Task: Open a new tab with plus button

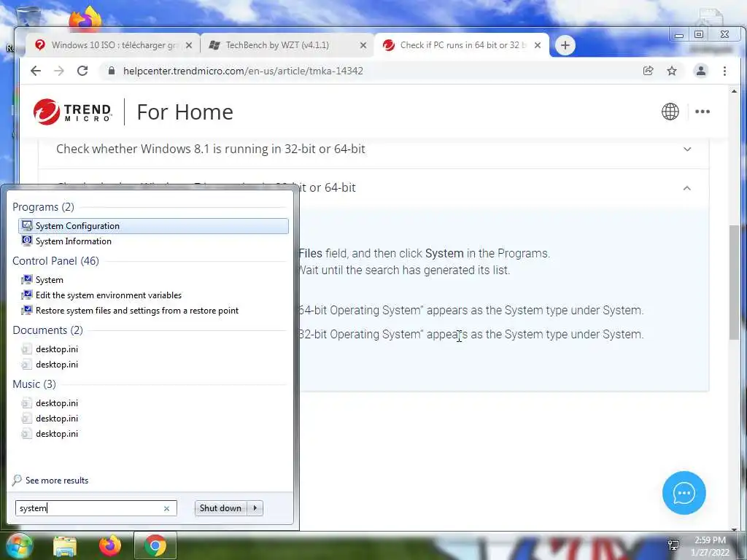Action: (565, 45)
